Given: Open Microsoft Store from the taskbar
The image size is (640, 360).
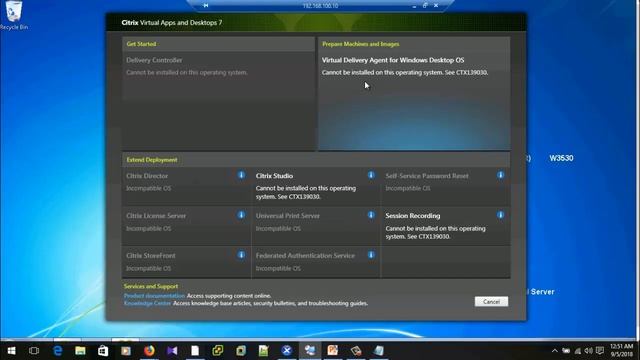Looking at the screenshot, I should point(103,351).
